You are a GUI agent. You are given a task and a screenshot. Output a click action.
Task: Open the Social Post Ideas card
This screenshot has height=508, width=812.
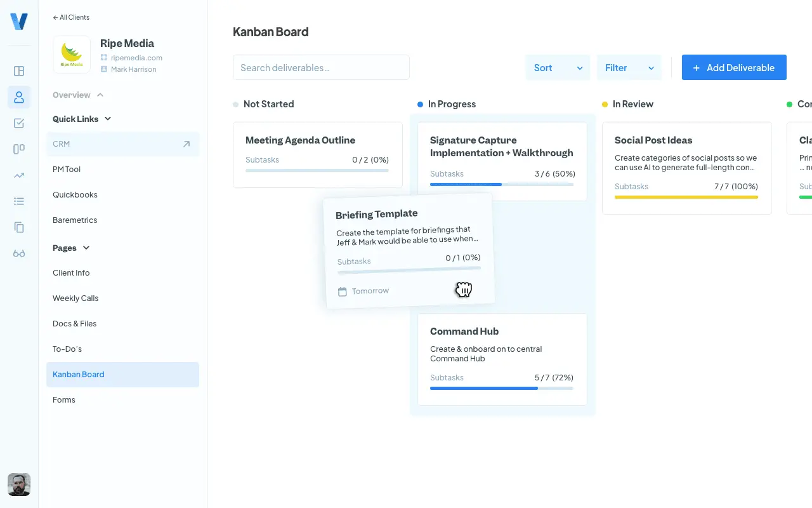[x=687, y=168]
